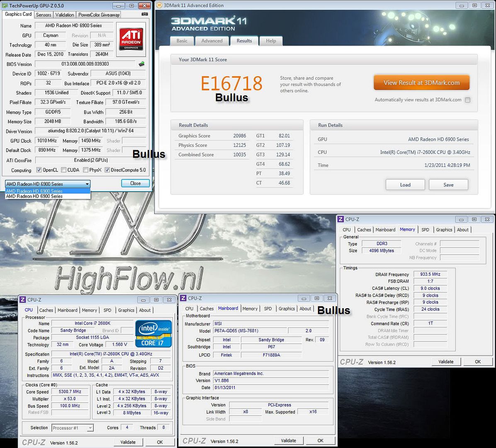Click the Intel Core i7 logo in CPU-Z

click(x=153, y=334)
